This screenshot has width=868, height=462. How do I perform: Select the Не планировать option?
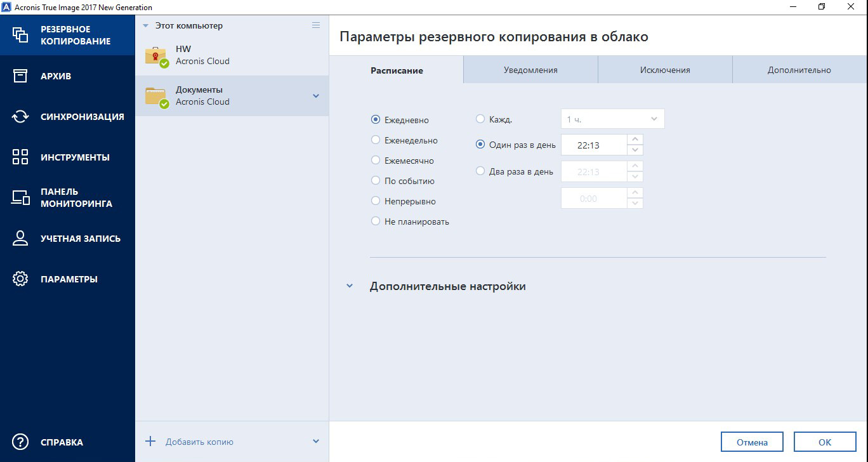tap(376, 221)
